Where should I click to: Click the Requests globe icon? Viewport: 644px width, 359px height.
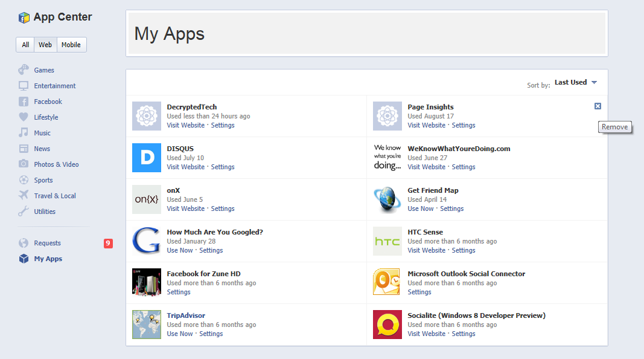(24, 242)
